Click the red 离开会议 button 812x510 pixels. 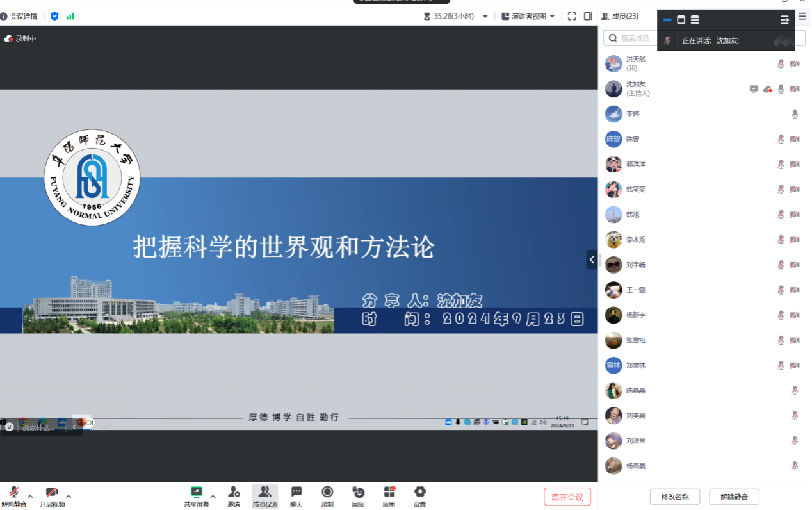567,497
